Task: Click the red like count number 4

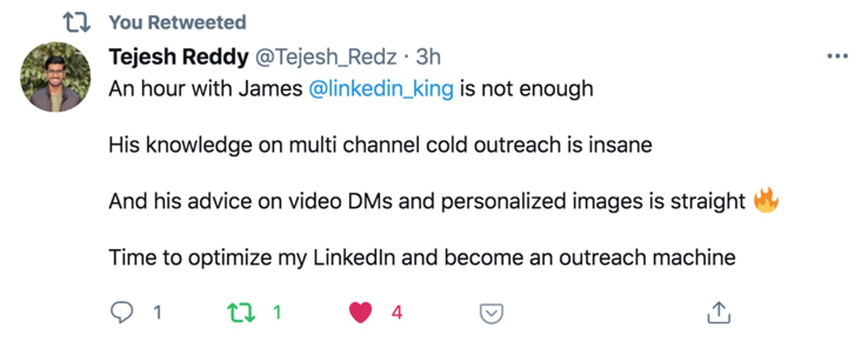Action: click(397, 313)
